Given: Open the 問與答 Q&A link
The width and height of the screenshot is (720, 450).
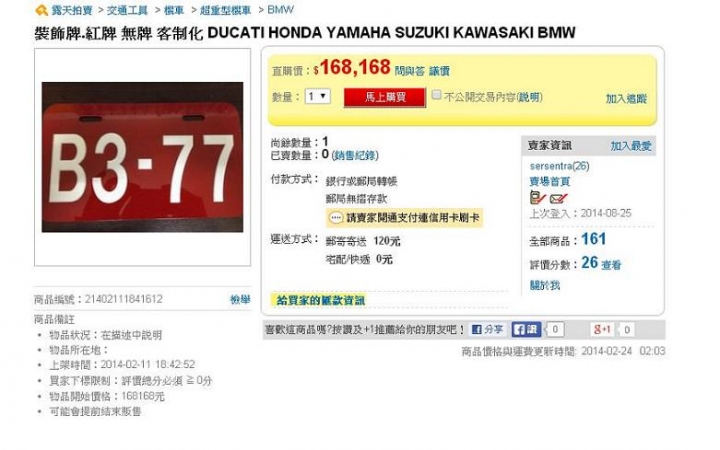Looking at the screenshot, I should pyautogui.click(x=410, y=71).
